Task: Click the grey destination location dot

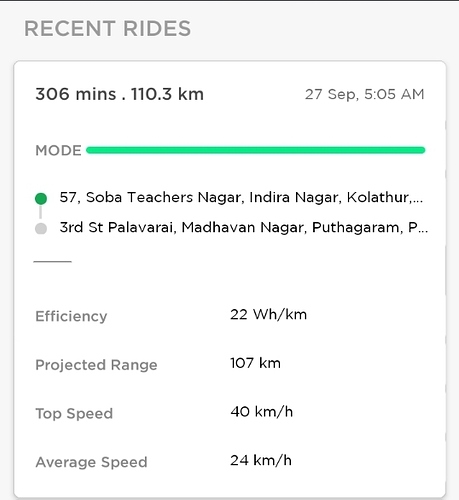Action: click(x=41, y=229)
